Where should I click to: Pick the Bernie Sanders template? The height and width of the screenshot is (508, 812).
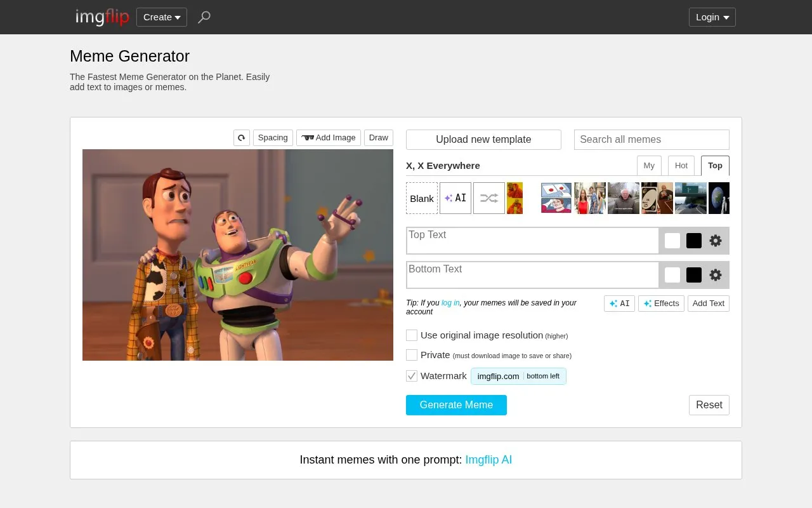(624, 198)
